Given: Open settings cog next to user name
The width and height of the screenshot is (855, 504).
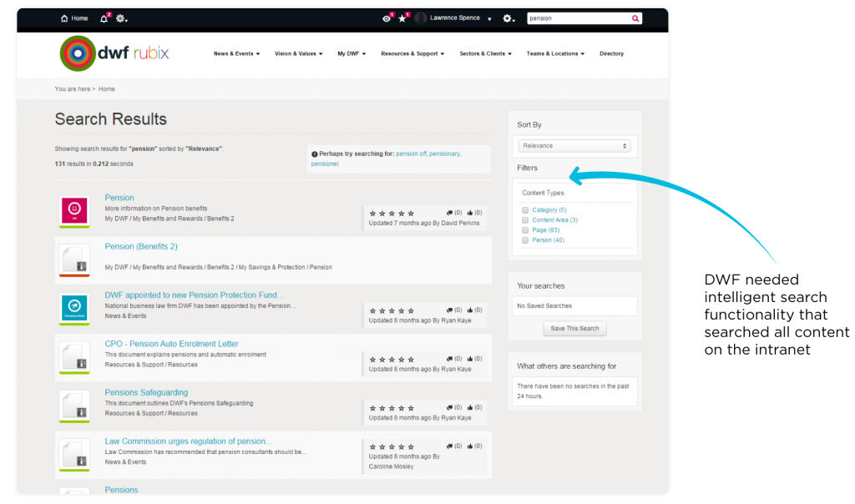Looking at the screenshot, I should click(508, 18).
